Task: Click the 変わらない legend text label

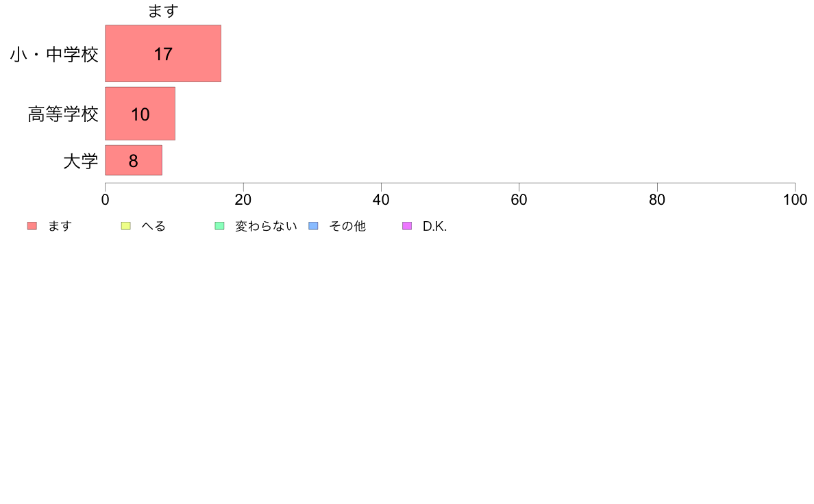Action: coord(266,226)
